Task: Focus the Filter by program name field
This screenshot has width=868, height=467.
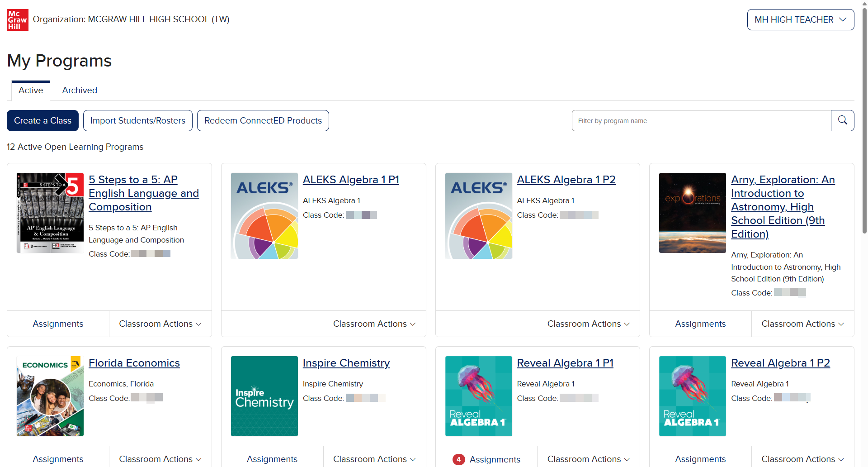Action: [701, 120]
